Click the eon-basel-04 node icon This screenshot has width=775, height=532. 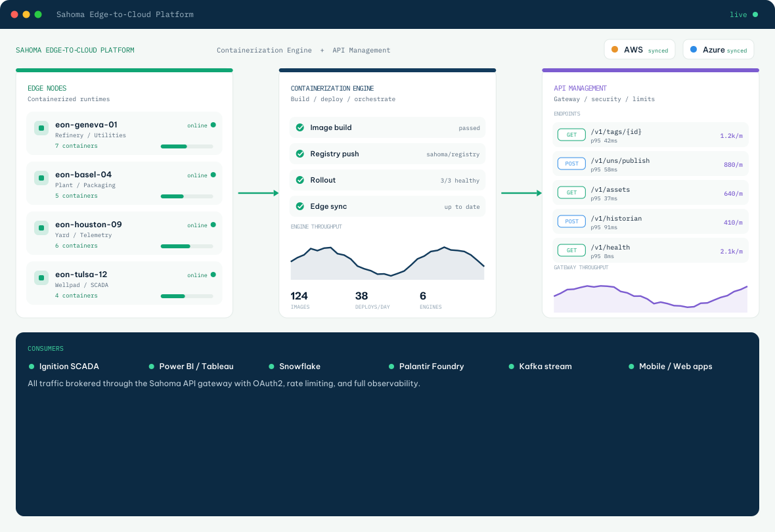coord(41,178)
